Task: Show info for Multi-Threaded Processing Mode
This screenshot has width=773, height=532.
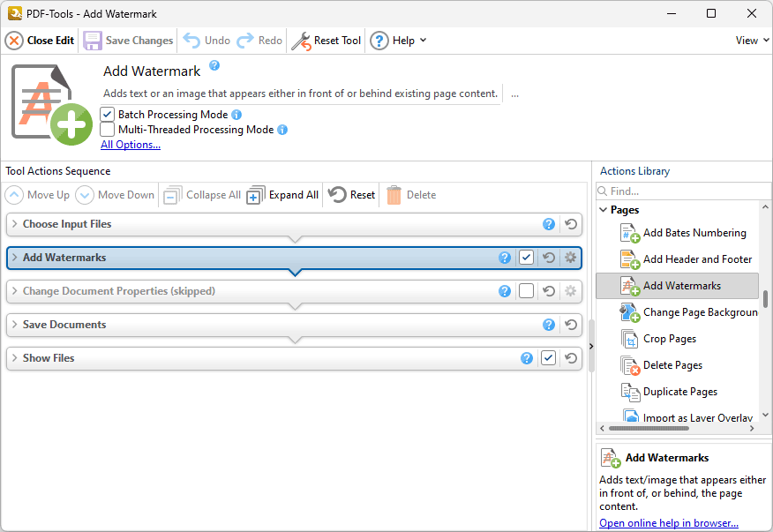Action: (x=282, y=130)
